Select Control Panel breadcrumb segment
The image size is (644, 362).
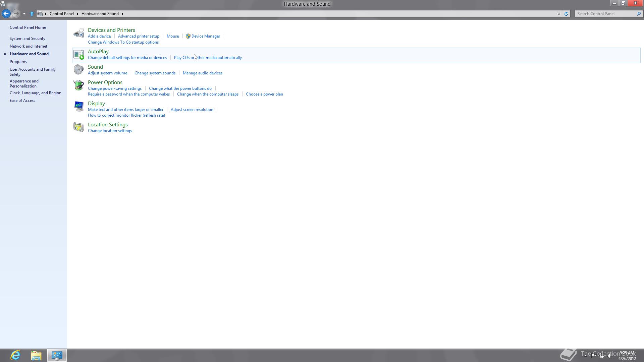[x=62, y=14]
